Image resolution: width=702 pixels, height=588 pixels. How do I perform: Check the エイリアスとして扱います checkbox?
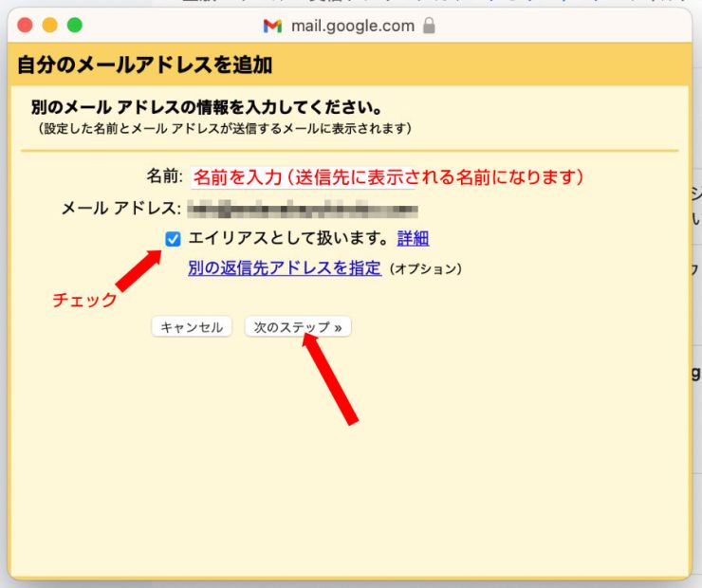pyautogui.click(x=173, y=239)
